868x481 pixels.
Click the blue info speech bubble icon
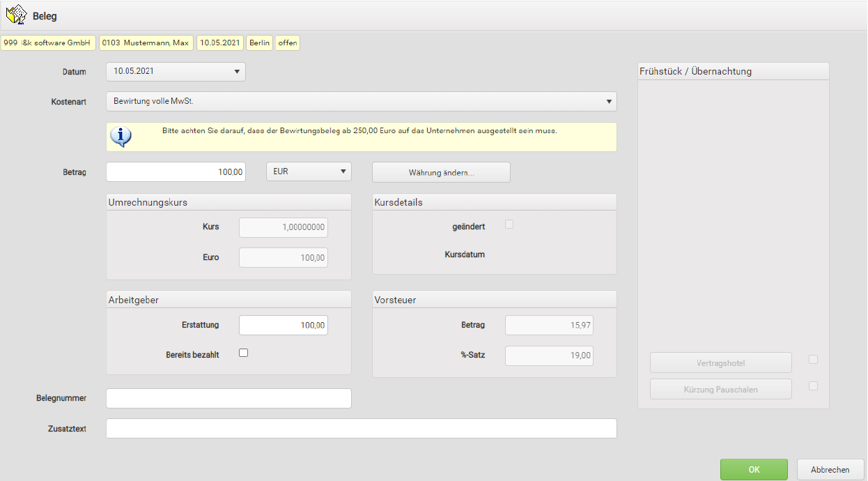121,137
